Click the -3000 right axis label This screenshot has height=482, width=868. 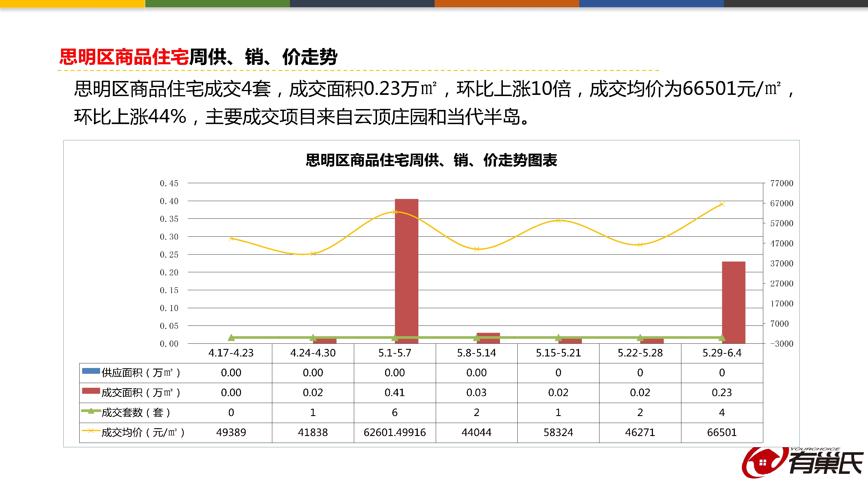(x=782, y=344)
